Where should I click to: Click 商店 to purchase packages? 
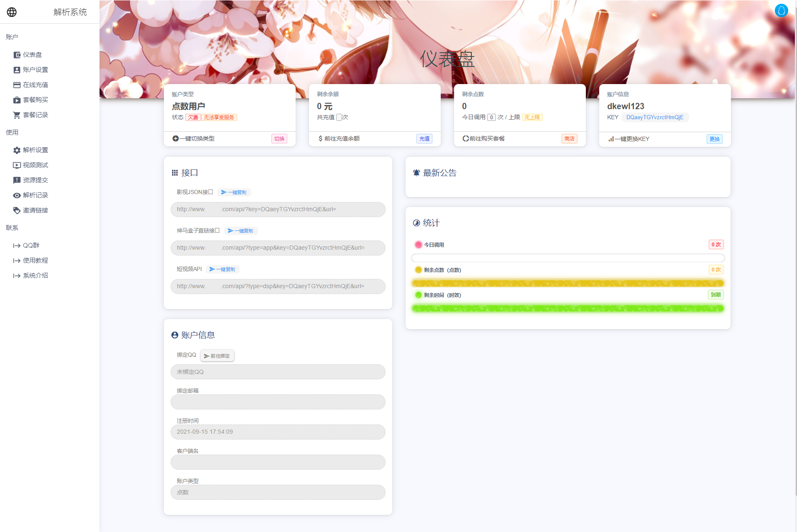point(570,138)
